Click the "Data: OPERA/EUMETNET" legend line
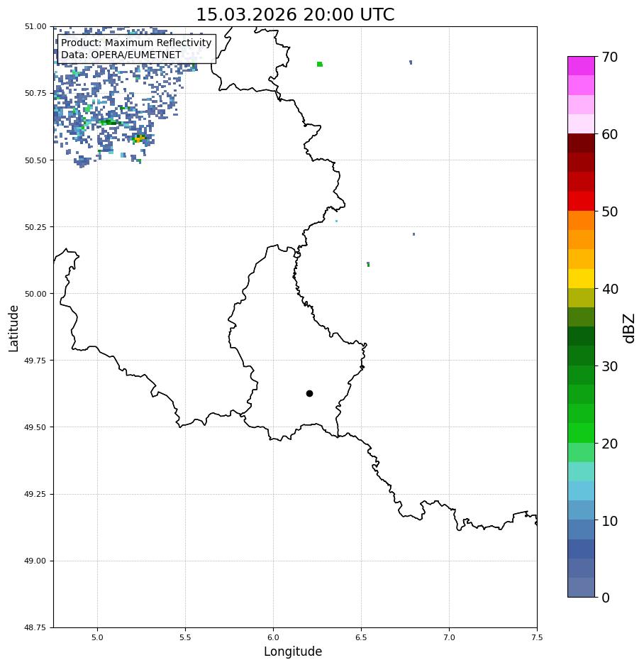This screenshot has height=665, width=644. click(121, 55)
